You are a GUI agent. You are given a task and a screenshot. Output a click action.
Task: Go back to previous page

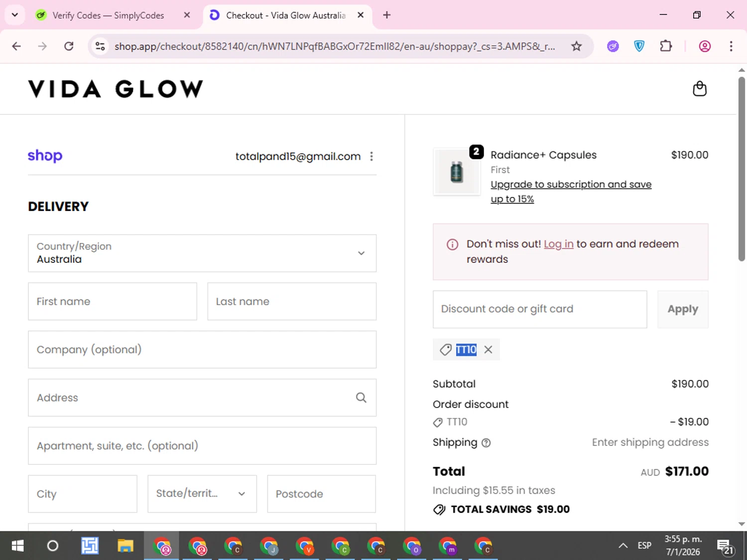pos(16,46)
